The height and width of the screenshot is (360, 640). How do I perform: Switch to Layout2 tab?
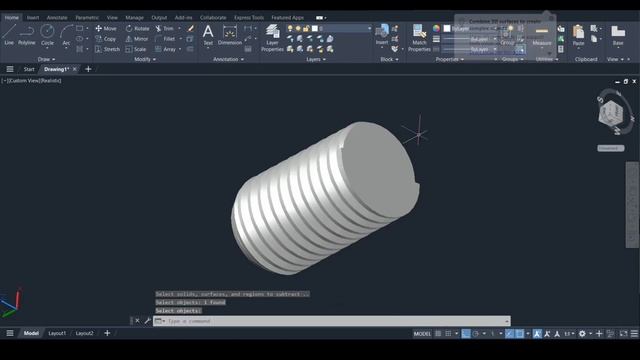click(84, 333)
